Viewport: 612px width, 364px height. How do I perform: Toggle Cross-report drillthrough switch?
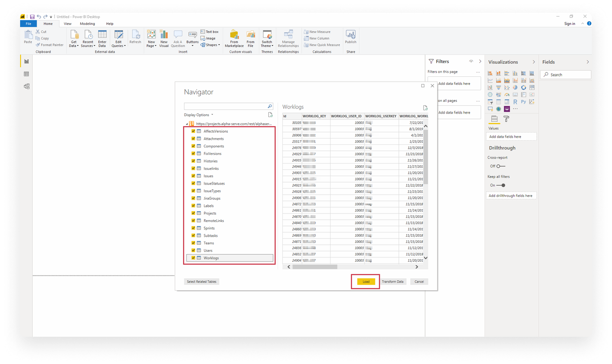pyautogui.click(x=500, y=166)
